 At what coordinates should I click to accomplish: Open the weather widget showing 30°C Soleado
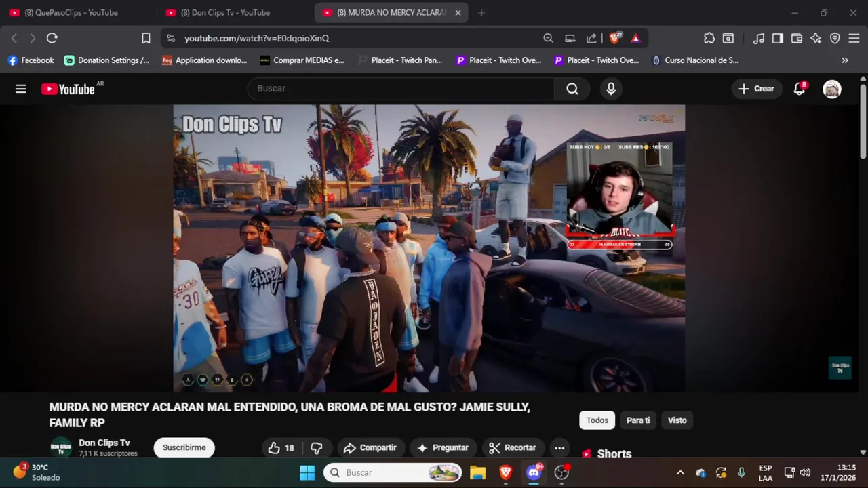click(x=37, y=472)
